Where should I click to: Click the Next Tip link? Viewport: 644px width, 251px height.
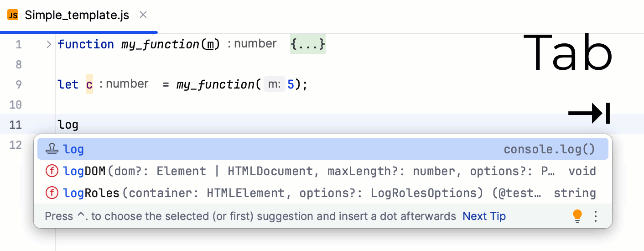484,216
